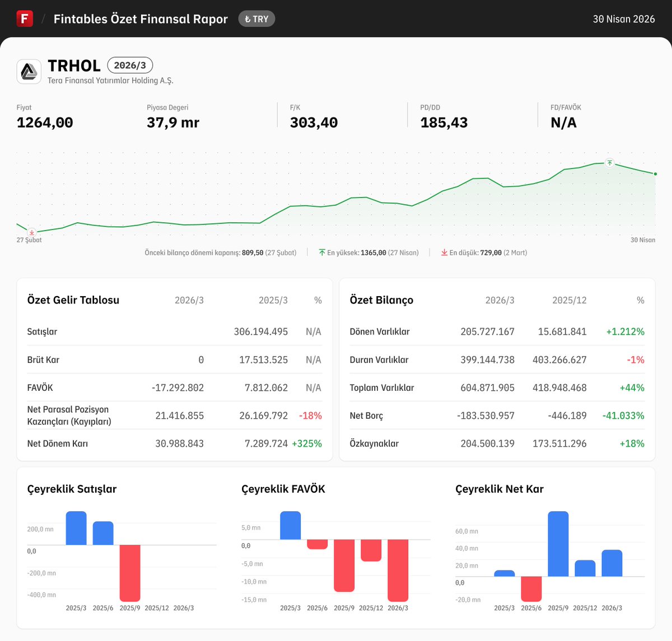Click the TRHOL ticker heading
Image resolution: width=672 pixels, height=641 pixels.
[74, 65]
